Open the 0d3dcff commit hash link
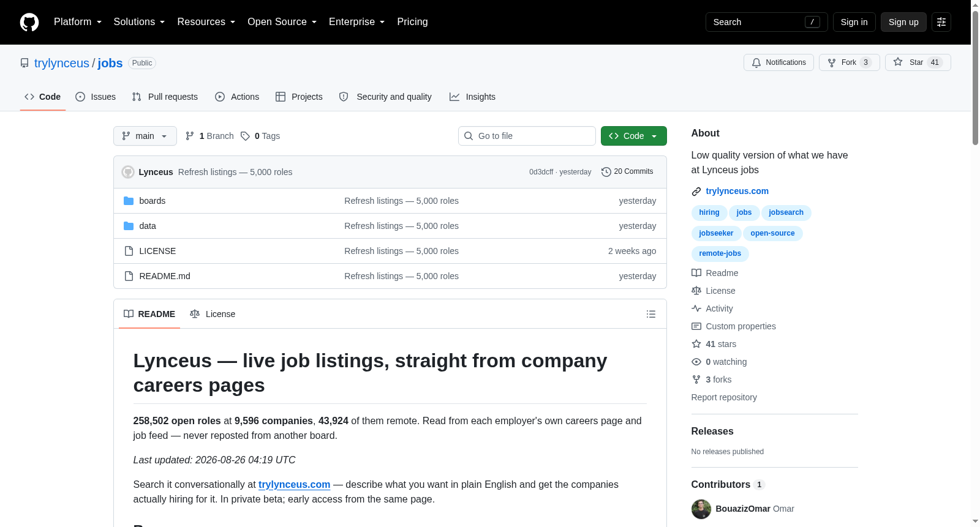This screenshot has height=527, width=980. click(541, 172)
